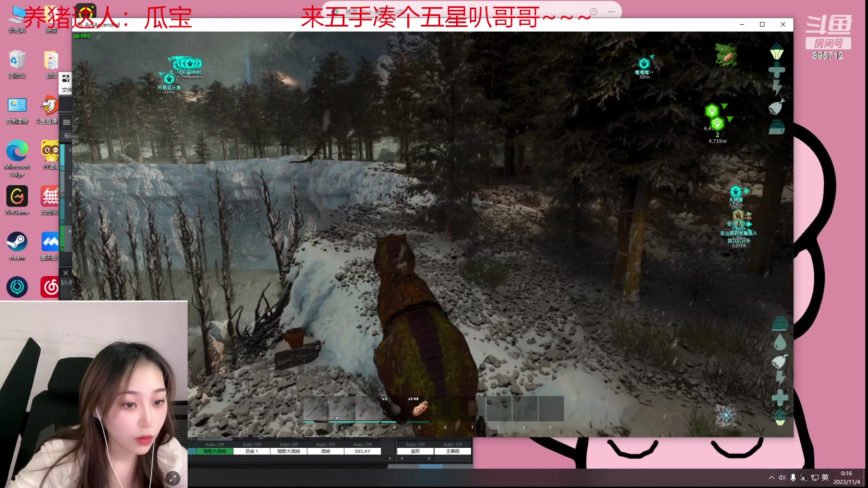Select the DELAY mixer channel
This screenshot has width=868, height=488.
pyautogui.click(x=362, y=451)
